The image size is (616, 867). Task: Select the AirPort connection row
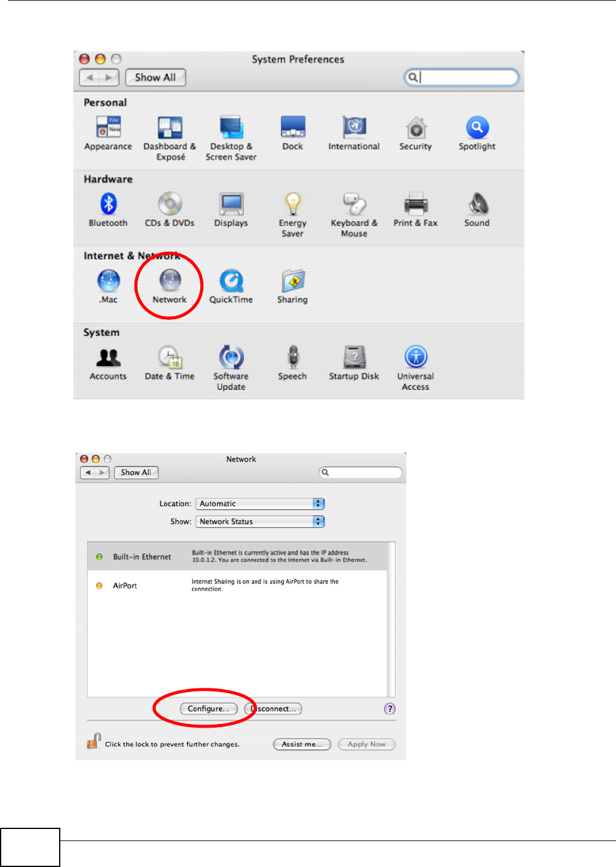point(237,586)
